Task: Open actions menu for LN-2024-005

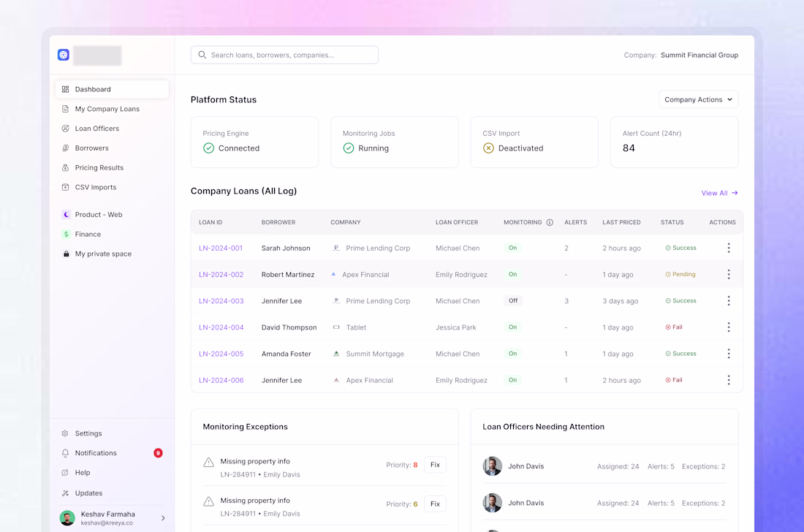Action: (729, 354)
